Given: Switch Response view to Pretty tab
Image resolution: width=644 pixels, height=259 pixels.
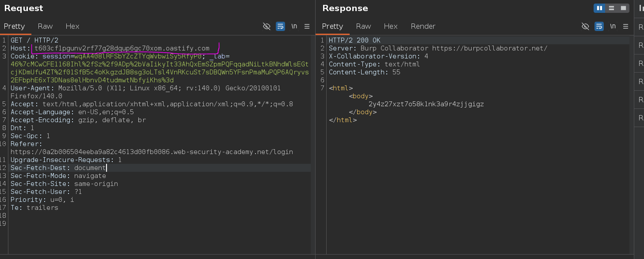Looking at the screenshot, I should tap(332, 27).
